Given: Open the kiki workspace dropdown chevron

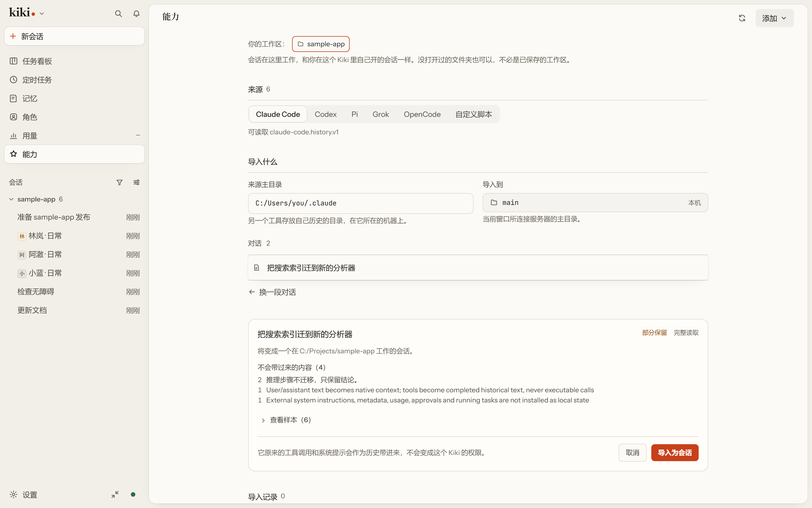Looking at the screenshot, I should [42, 14].
